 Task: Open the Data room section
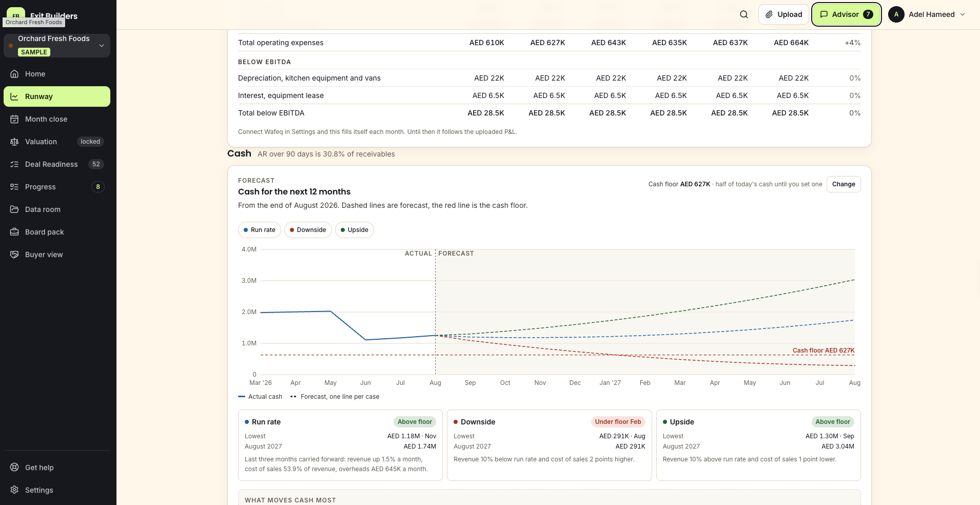(x=57, y=209)
